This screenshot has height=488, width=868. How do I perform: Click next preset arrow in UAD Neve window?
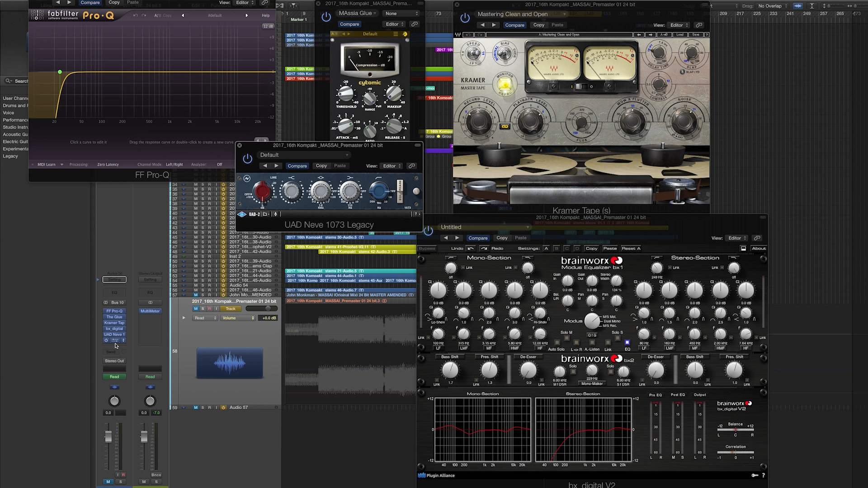[x=276, y=166]
